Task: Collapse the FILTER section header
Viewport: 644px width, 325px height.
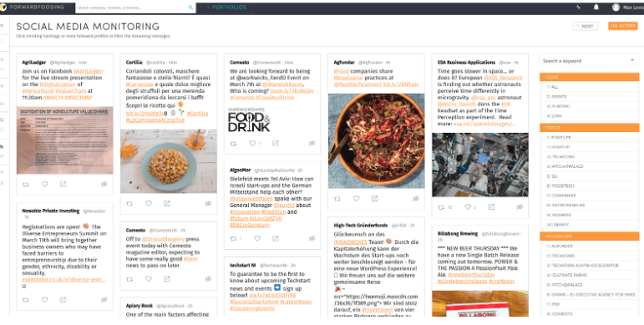Action: click(590, 77)
